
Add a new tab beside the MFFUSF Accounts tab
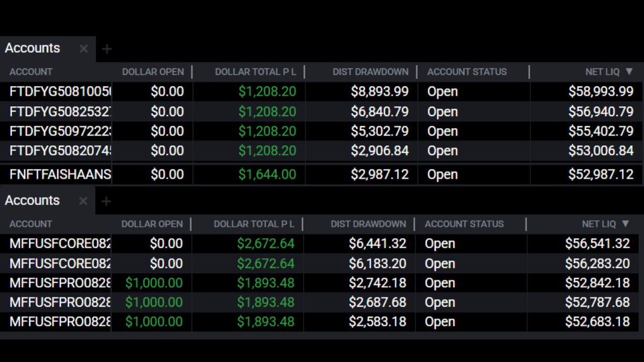coord(106,201)
